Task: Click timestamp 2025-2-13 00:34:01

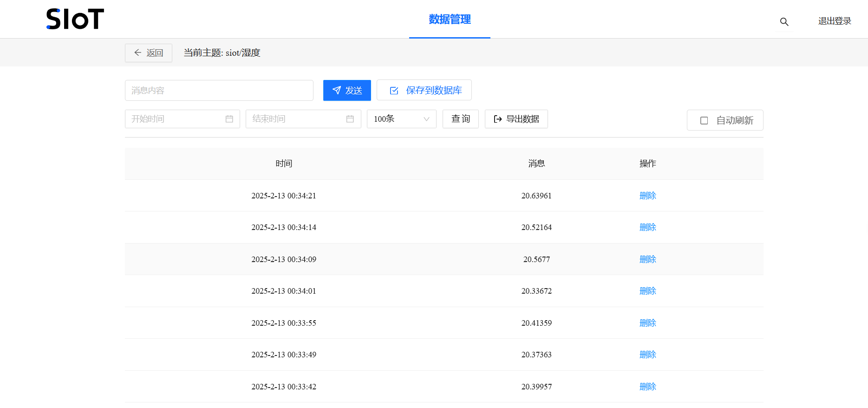Action: tap(284, 291)
